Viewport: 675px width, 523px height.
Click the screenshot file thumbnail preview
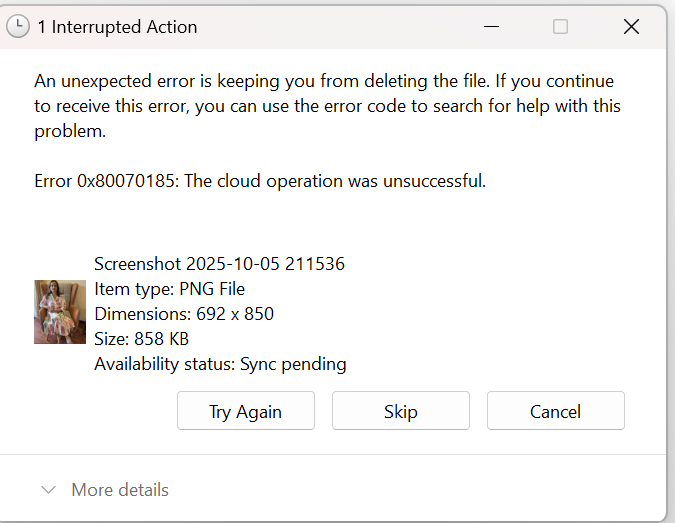60,312
